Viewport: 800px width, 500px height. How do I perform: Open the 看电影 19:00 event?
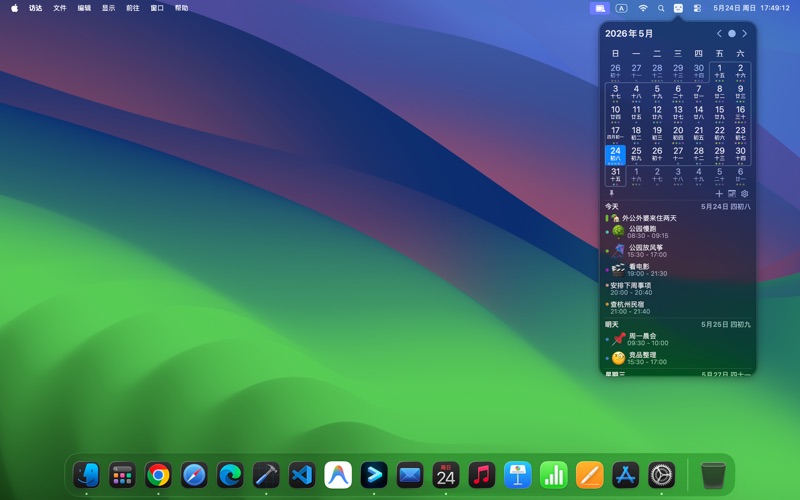[x=678, y=270]
